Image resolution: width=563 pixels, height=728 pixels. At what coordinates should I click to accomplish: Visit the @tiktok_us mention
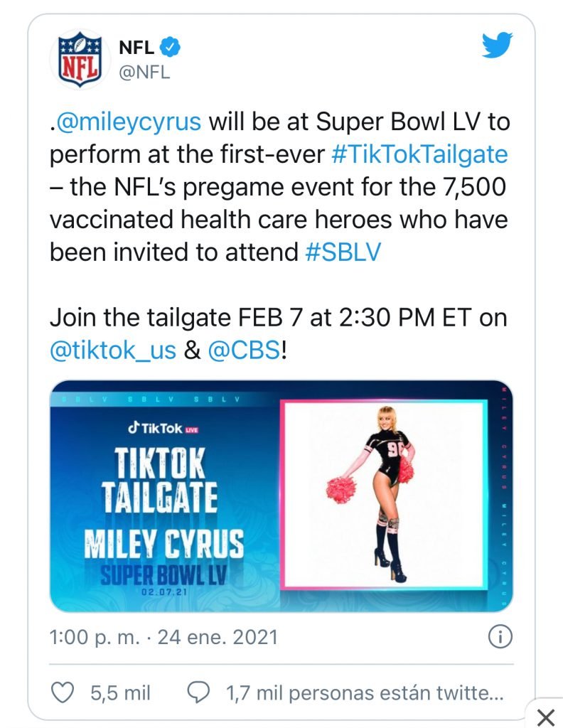(x=113, y=350)
